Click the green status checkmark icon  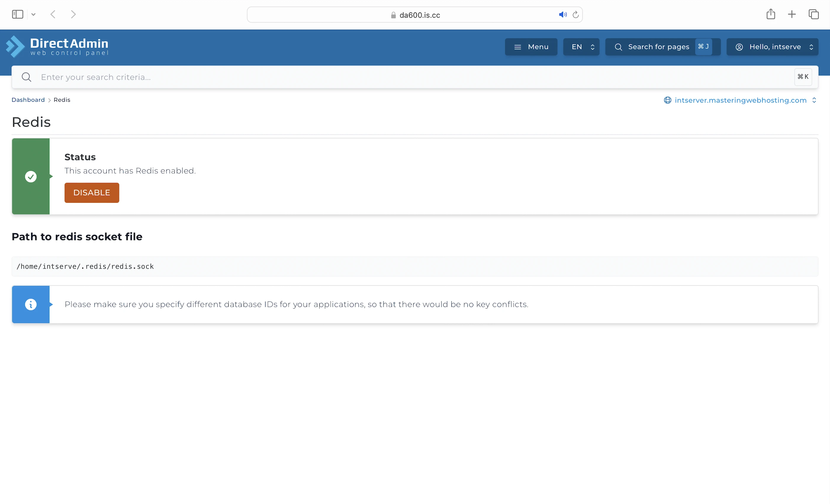coord(31,176)
